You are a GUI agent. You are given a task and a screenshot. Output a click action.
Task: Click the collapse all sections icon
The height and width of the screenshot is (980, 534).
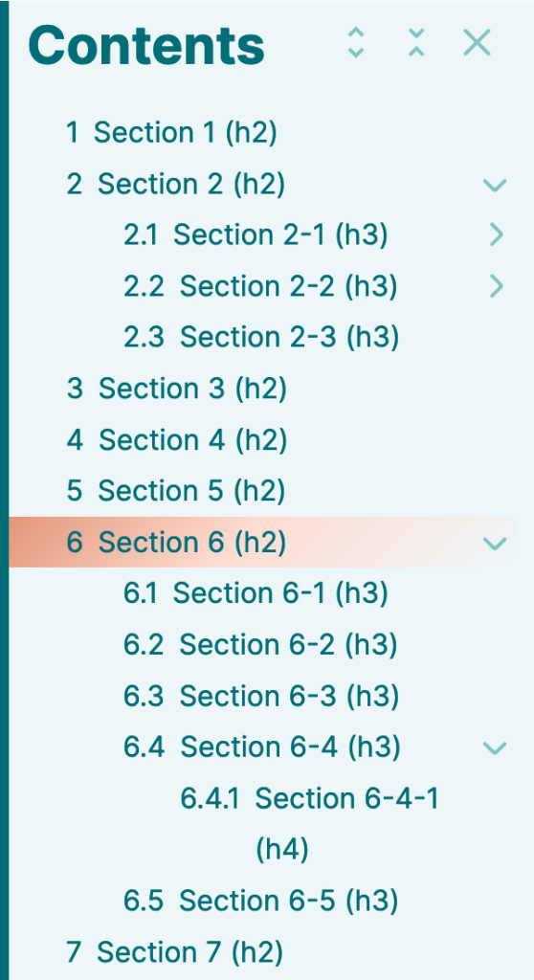pyautogui.click(x=416, y=42)
